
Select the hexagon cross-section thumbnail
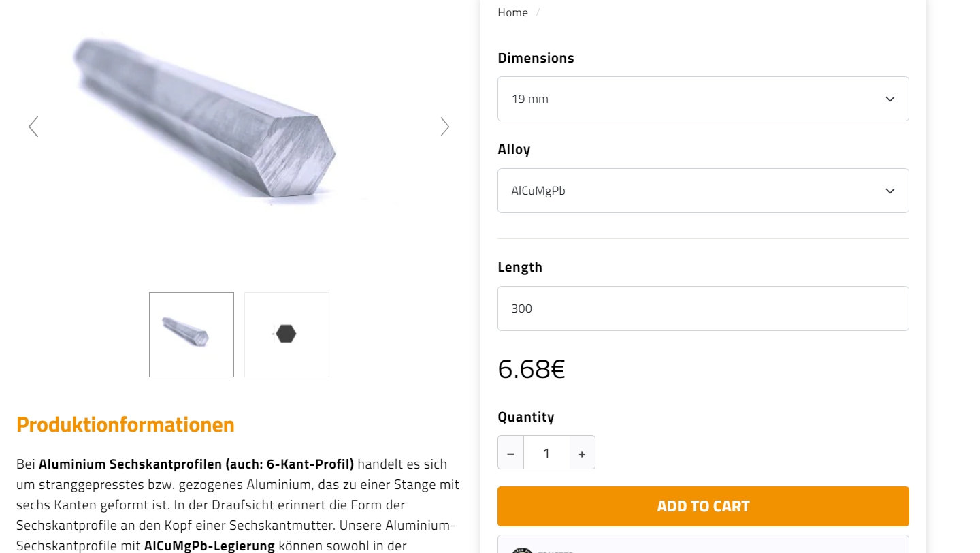pyautogui.click(x=287, y=334)
